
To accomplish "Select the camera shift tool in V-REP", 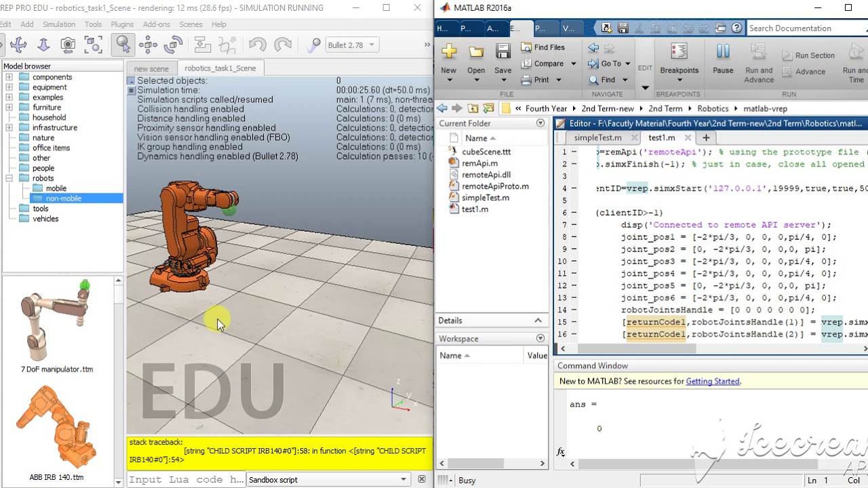I will click(43, 45).
